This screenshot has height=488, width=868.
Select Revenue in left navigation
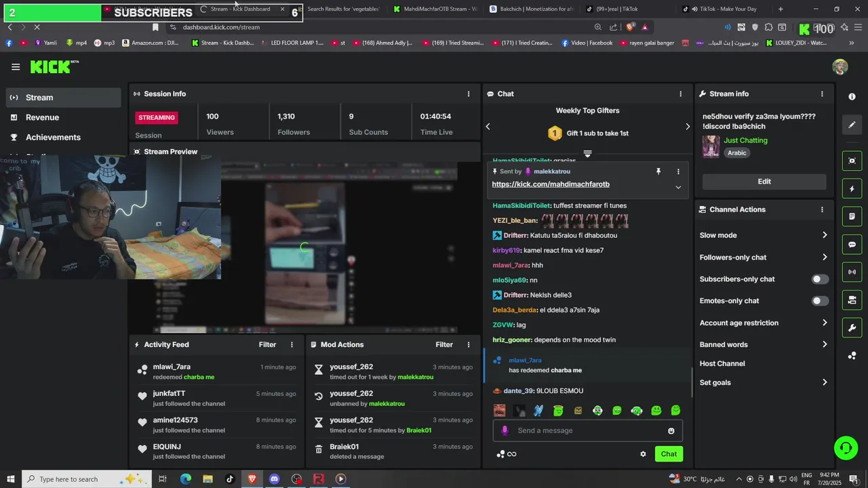[64, 117]
